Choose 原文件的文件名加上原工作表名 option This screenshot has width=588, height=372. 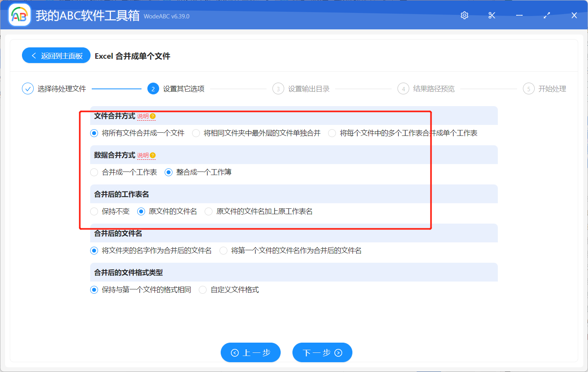(x=209, y=211)
